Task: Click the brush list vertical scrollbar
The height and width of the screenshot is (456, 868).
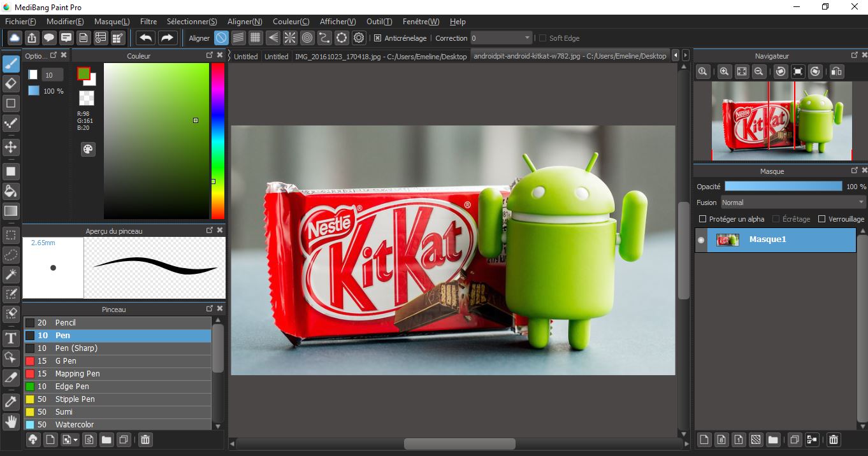Action: pyautogui.click(x=217, y=348)
